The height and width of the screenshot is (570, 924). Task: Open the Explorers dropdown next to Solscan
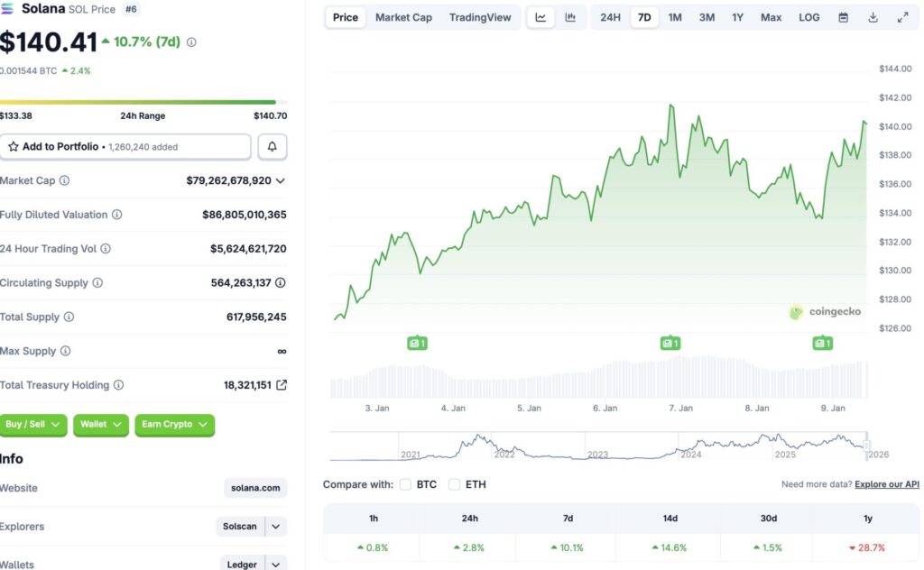[x=275, y=527]
